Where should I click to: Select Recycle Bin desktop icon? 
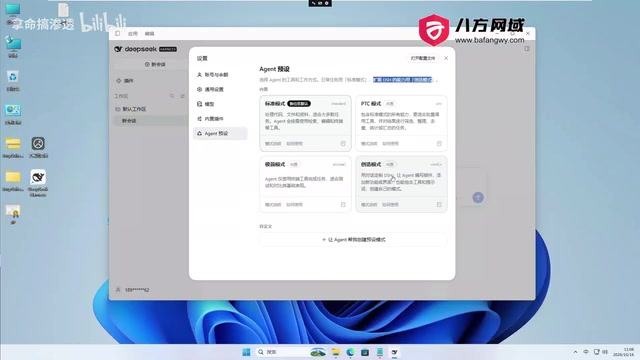point(13,80)
